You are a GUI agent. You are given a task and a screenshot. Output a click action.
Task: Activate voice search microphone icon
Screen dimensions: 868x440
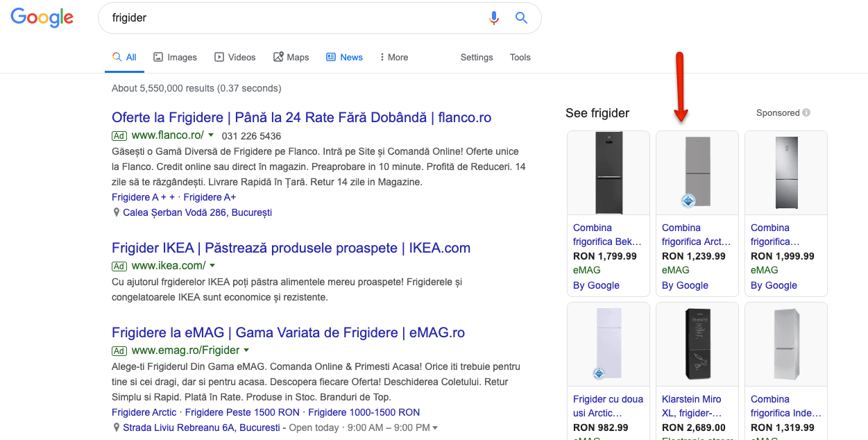(494, 18)
